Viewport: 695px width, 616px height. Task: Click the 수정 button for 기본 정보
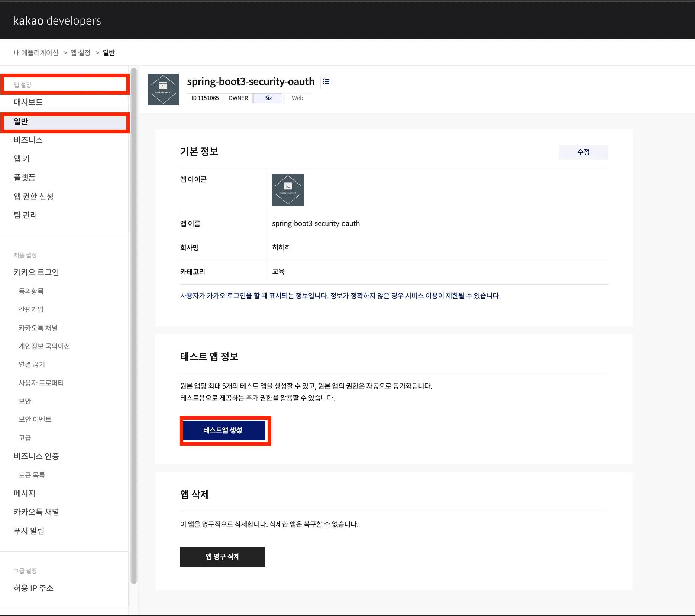coord(583,152)
